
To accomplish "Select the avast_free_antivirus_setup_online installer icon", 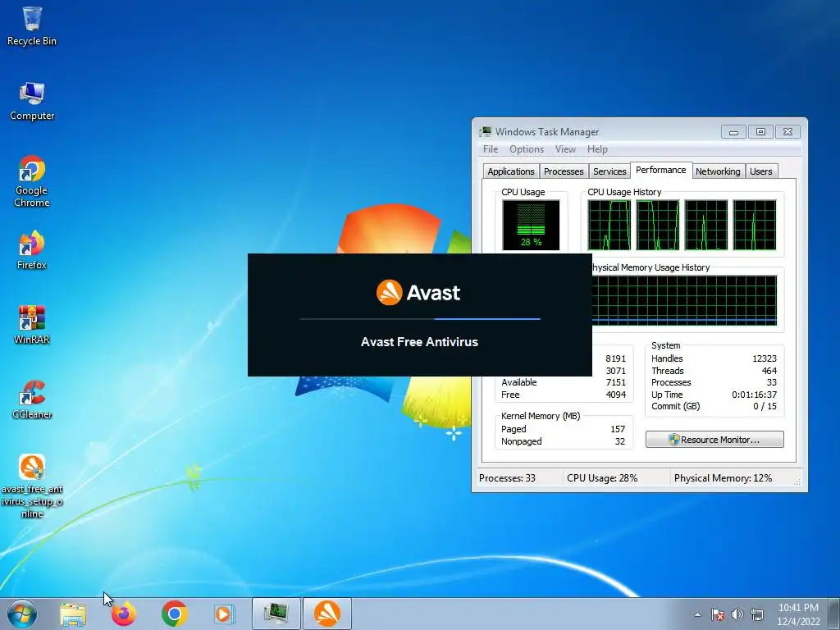I will [x=32, y=486].
